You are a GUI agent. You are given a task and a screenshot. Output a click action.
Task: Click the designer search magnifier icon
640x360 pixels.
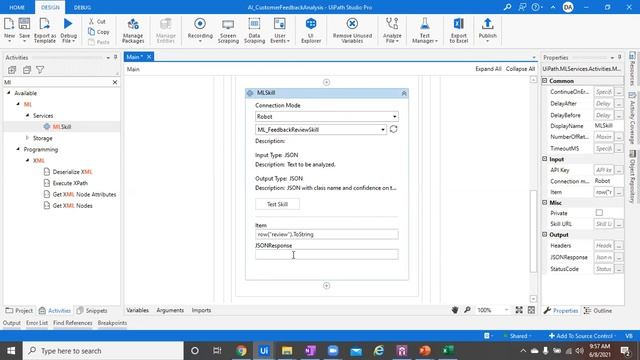pyautogui.click(x=467, y=310)
